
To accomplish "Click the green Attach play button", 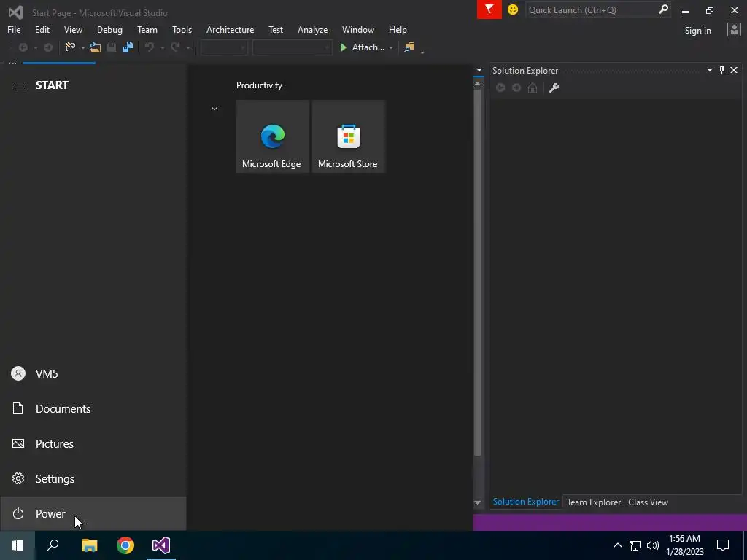I will (x=343, y=47).
